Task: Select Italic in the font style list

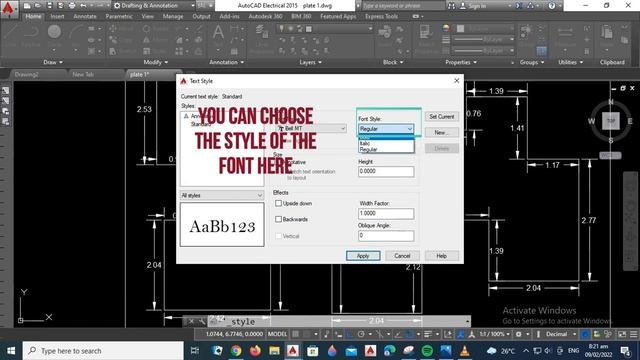Action: [386, 144]
